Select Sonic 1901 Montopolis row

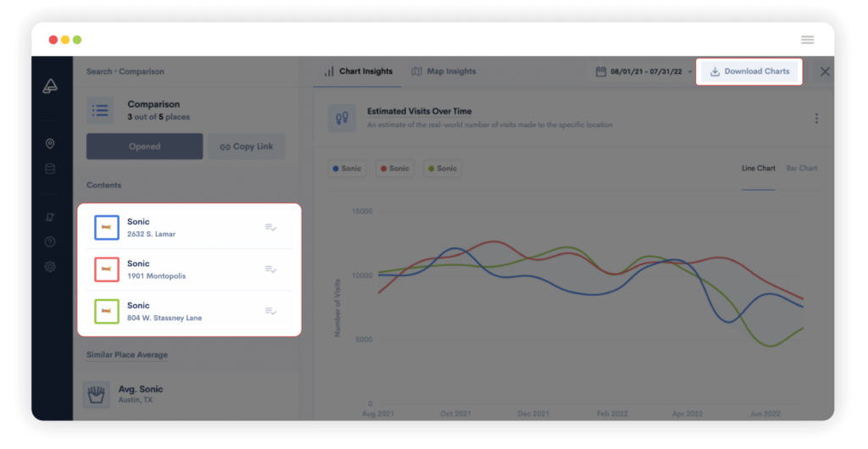click(189, 269)
